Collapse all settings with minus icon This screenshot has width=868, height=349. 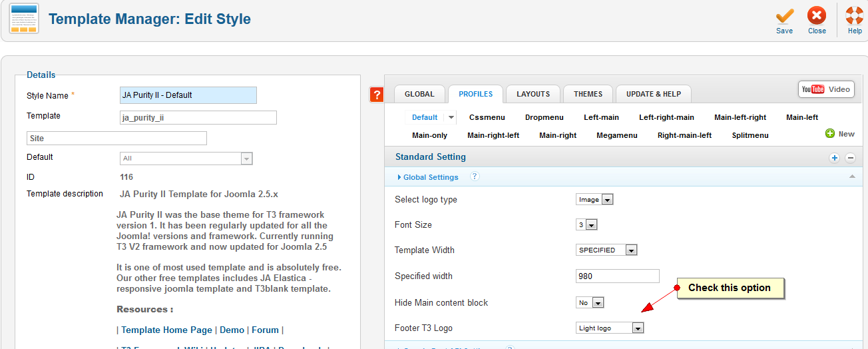pyautogui.click(x=850, y=158)
